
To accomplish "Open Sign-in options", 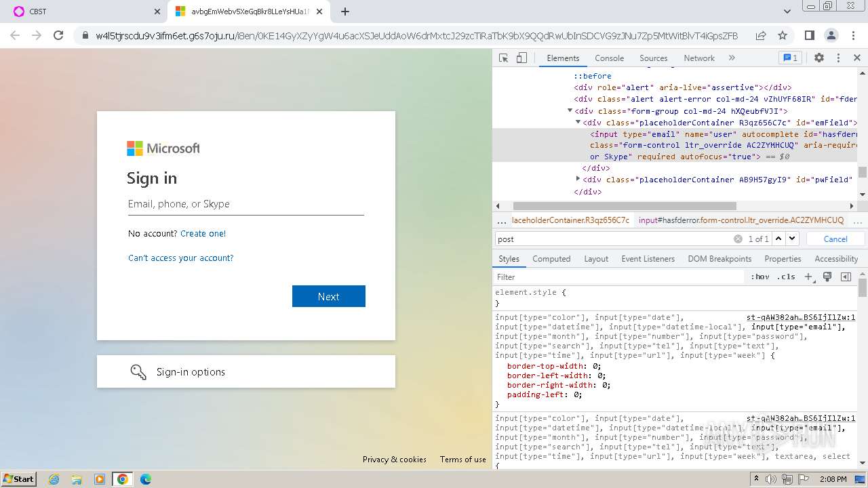I will click(246, 371).
